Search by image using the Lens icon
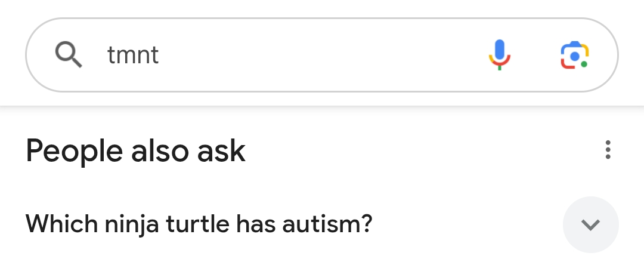The width and height of the screenshot is (644, 271). (574, 55)
